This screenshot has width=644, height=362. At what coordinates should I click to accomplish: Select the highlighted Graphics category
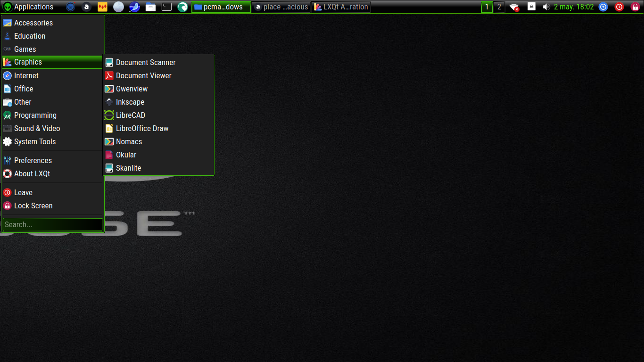tap(52, 62)
